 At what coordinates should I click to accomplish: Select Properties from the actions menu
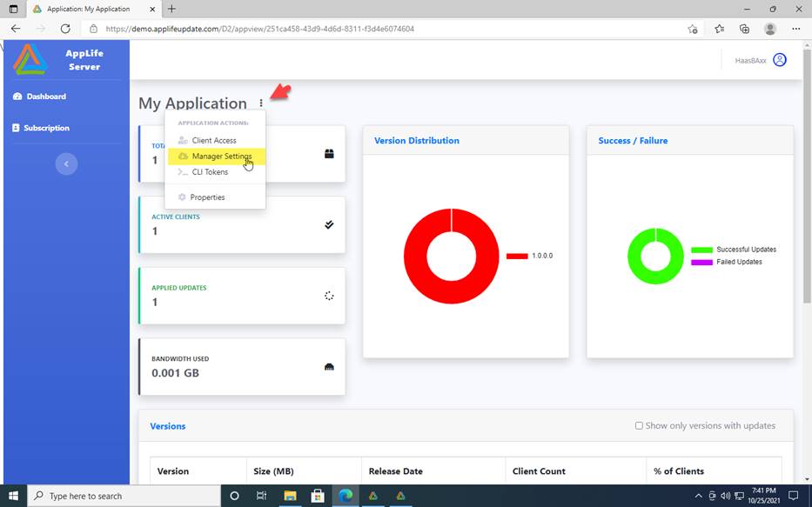pyautogui.click(x=207, y=197)
